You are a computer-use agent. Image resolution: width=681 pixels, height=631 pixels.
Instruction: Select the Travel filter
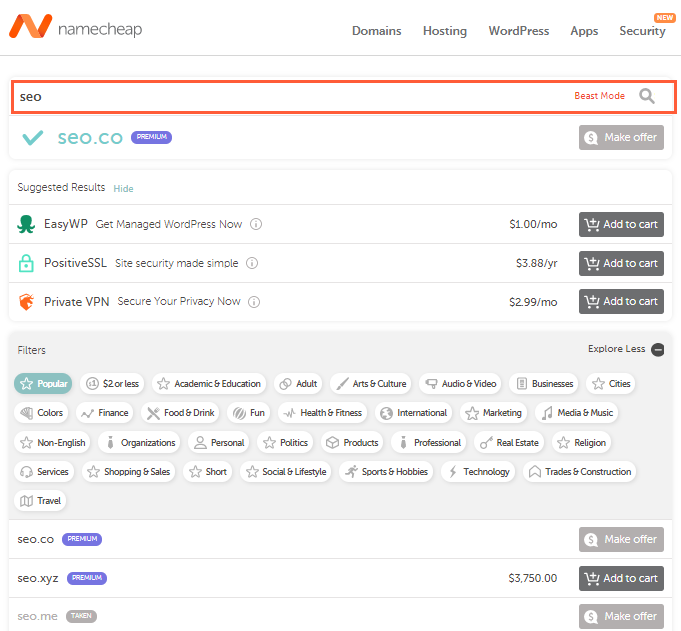[40, 501]
